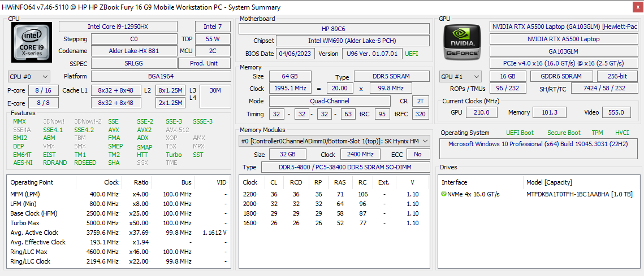Viewport: 644px width, 276px height.
Task: Select the 2200 clock memory timing row
Action: [x=334, y=194]
